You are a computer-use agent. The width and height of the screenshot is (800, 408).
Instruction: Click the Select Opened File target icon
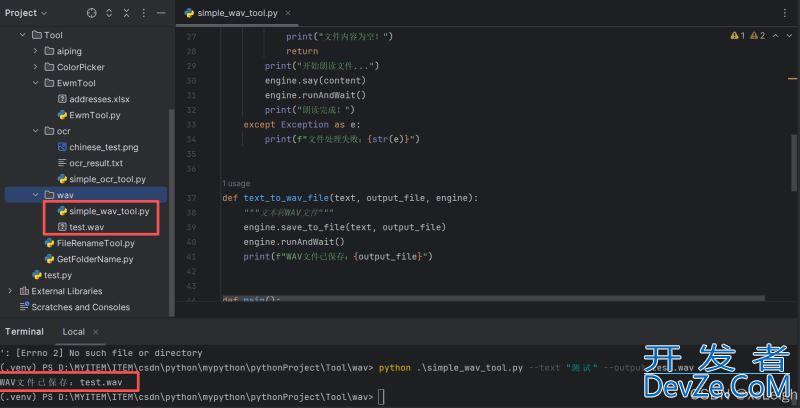pos(92,13)
